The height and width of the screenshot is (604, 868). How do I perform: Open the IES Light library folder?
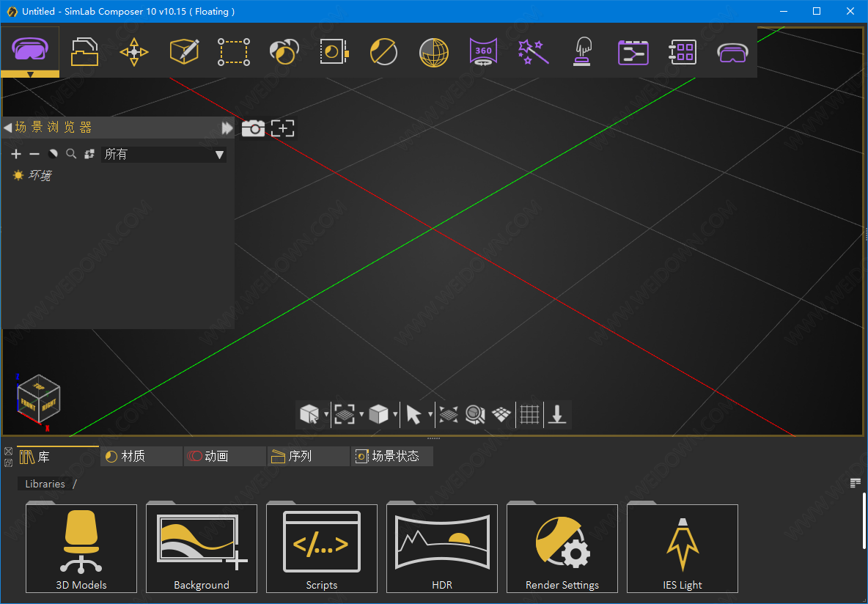682,548
